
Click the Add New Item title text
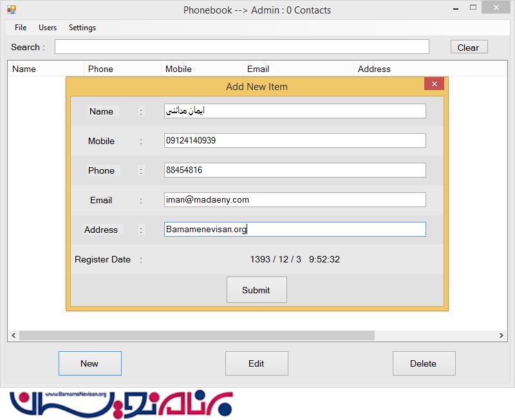tap(256, 87)
